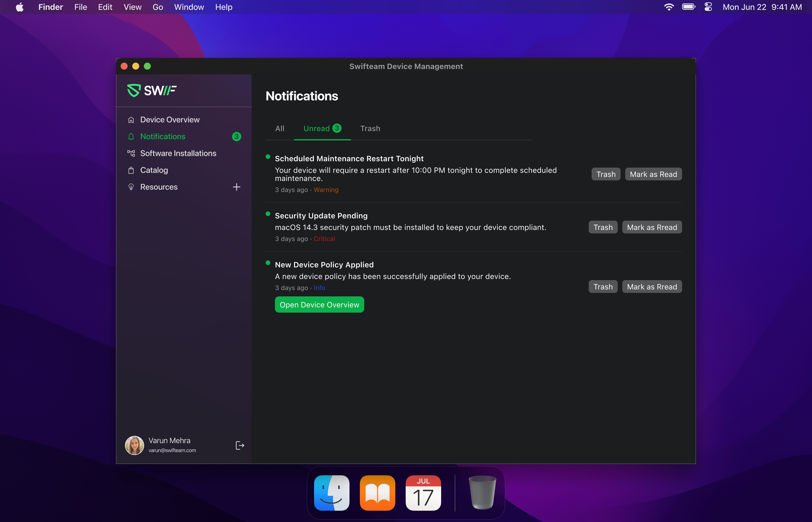812x522 pixels.
Task: Open the Books app in dock
Action: coord(378,492)
